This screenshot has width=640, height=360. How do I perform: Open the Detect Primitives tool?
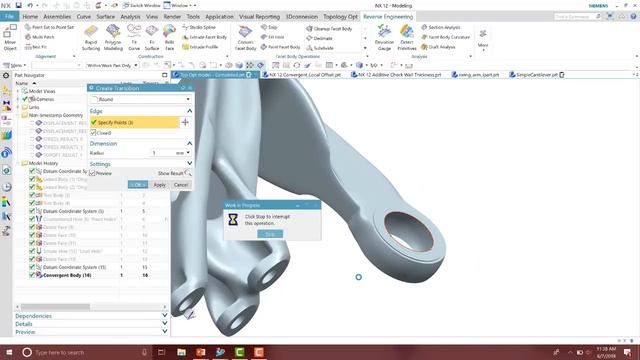(407, 38)
